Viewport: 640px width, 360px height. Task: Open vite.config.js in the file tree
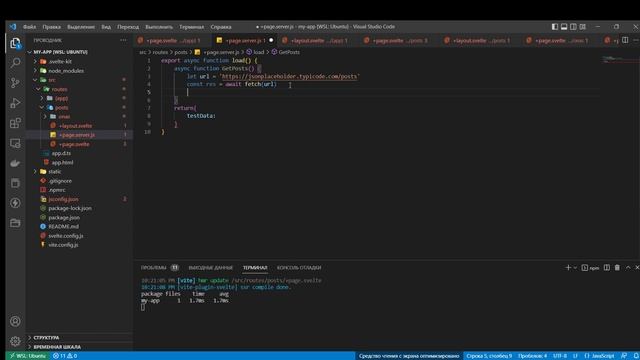pyautogui.click(x=63, y=245)
